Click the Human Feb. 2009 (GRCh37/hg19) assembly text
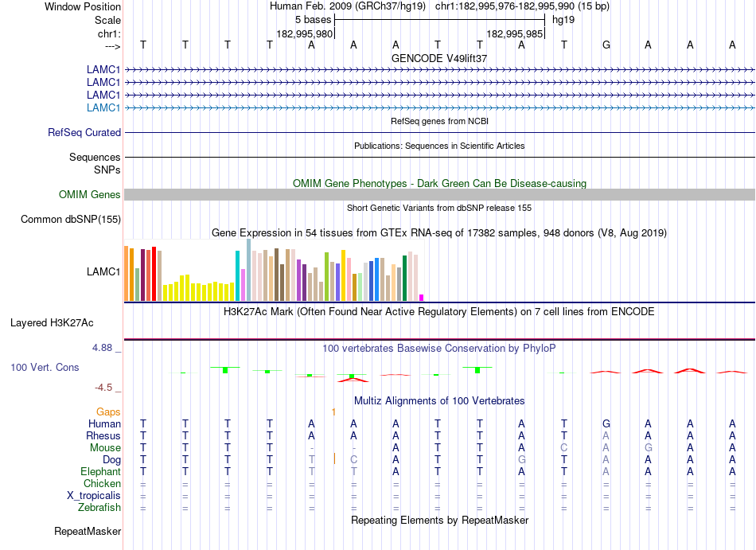The image size is (756, 550). 348,6
